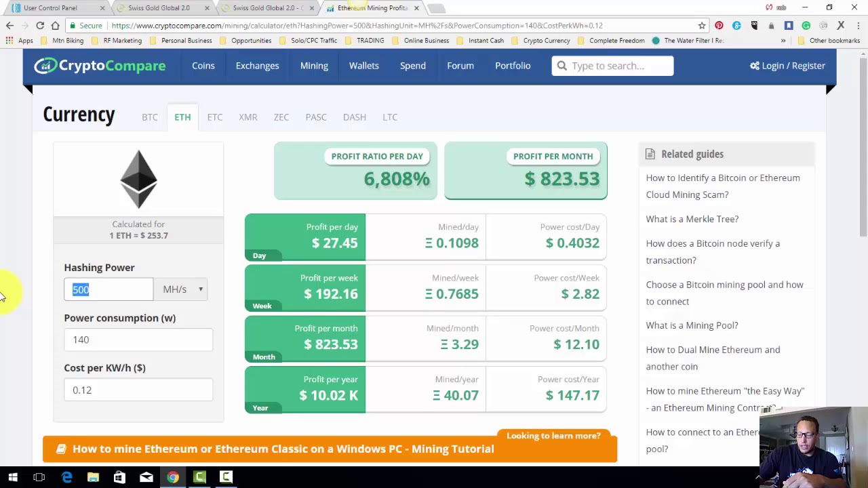This screenshot has height=488, width=868.
Task: Open the Windows Start button
Action: (x=13, y=477)
